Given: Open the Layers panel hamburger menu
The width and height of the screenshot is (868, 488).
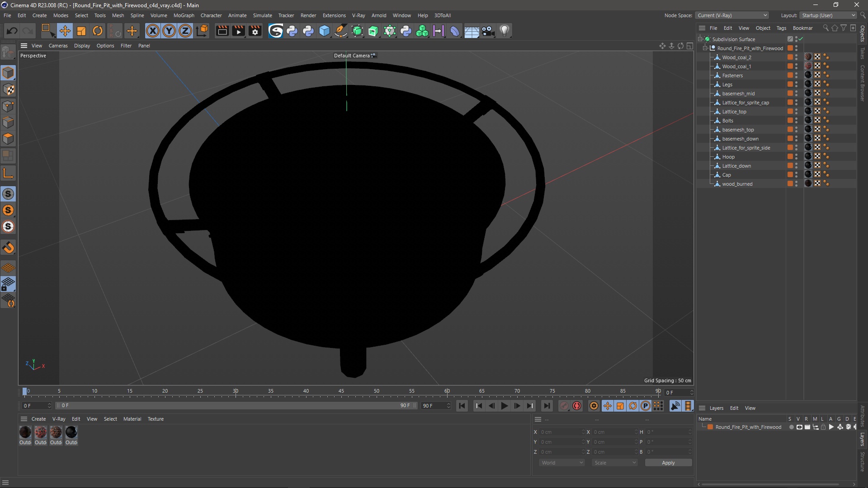Looking at the screenshot, I should [x=702, y=408].
